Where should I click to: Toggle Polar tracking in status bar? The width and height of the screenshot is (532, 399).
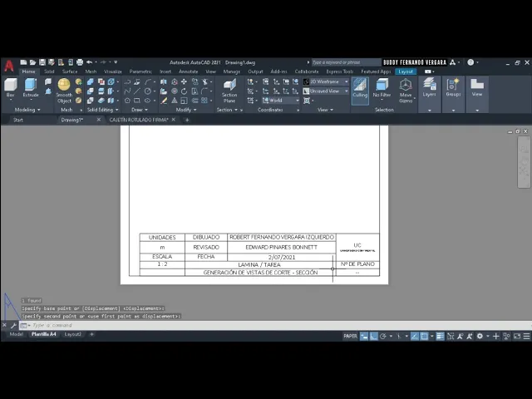(383, 336)
